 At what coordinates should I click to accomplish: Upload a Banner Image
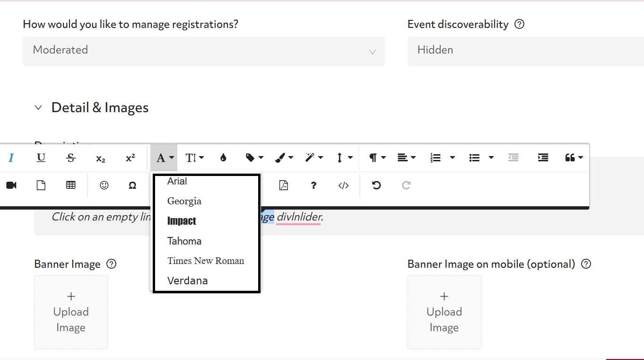71,312
